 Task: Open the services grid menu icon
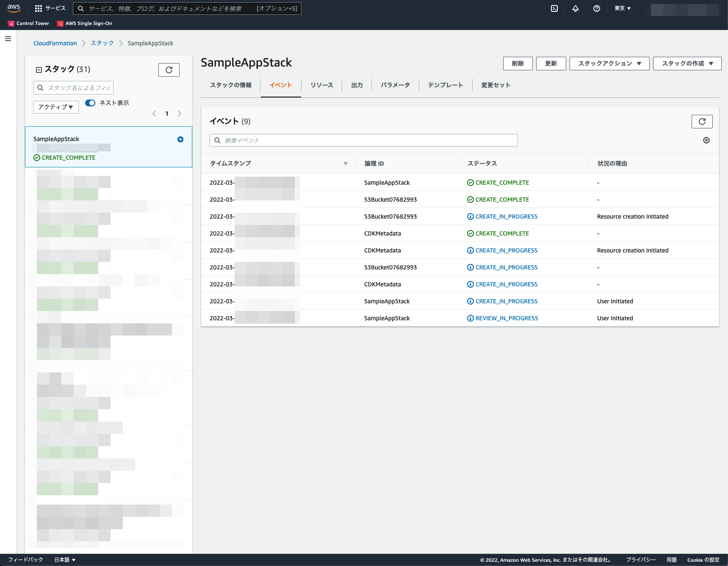(x=39, y=8)
